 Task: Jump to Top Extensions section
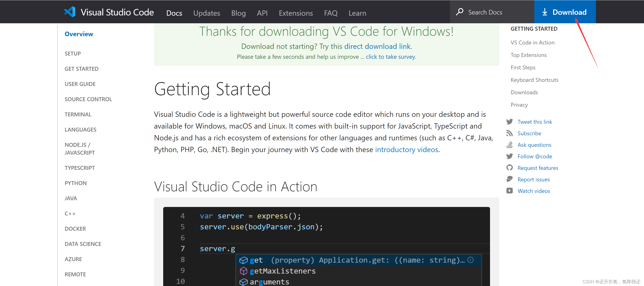(528, 55)
